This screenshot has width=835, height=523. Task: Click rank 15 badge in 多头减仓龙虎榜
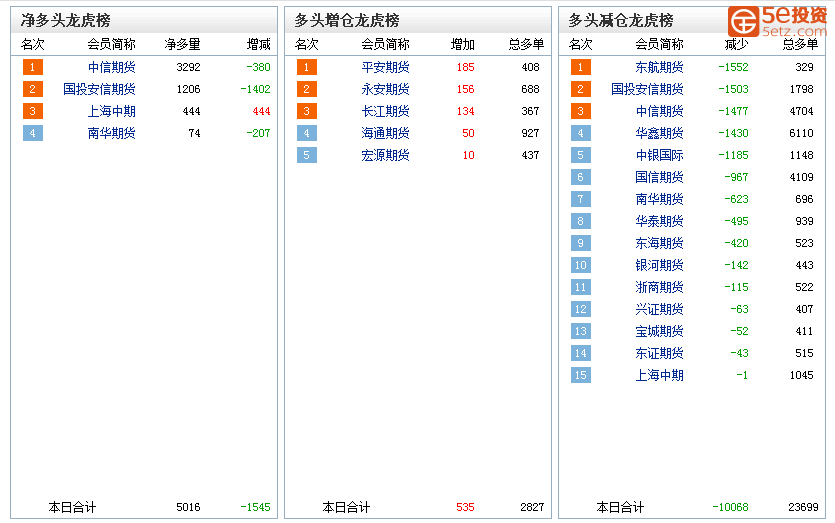[580, 375]
